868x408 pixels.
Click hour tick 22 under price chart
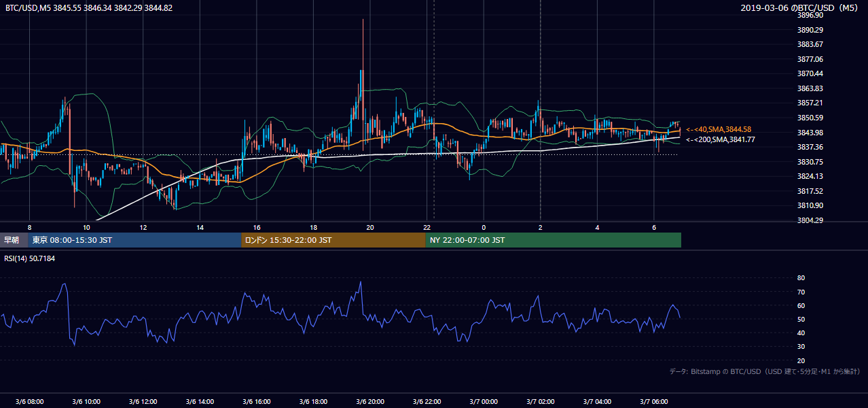[x=427, y=227]
